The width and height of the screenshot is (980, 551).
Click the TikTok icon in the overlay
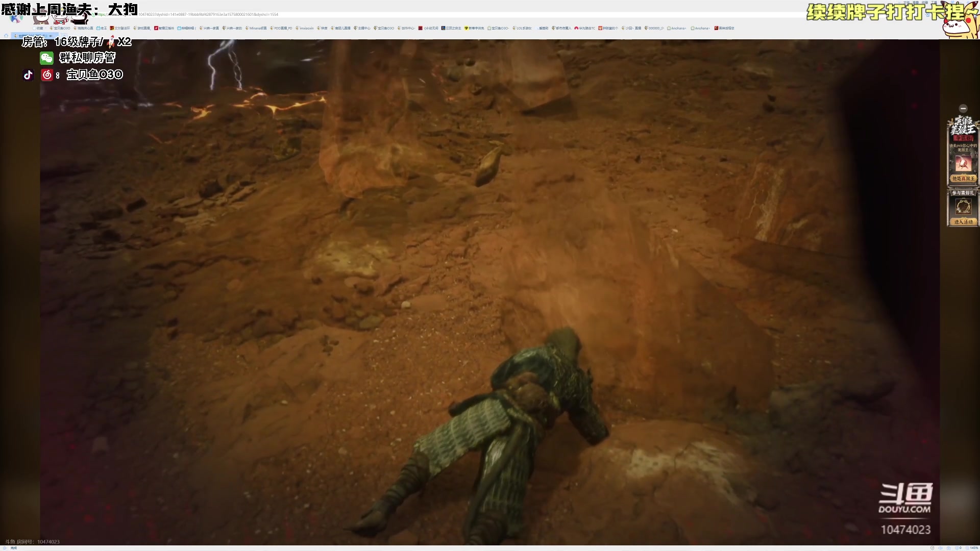[28, 75]
